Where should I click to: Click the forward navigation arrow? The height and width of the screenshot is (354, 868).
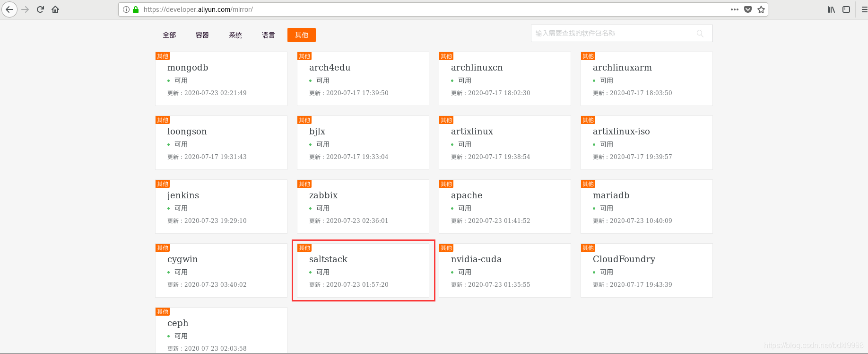coord(25,9)
